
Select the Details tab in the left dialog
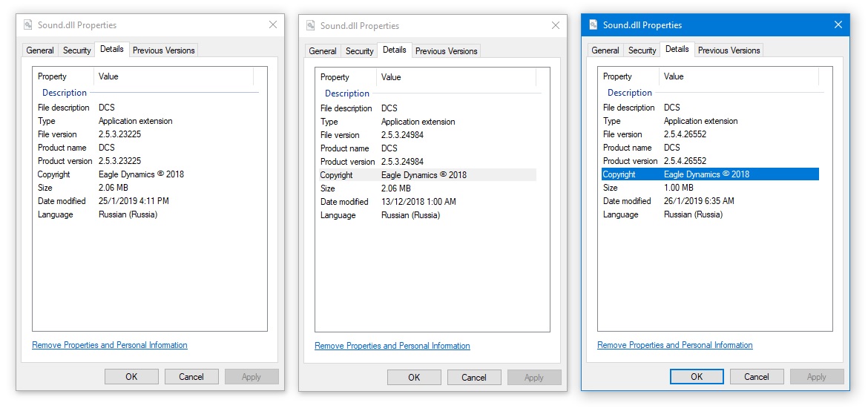pos(112,49)
